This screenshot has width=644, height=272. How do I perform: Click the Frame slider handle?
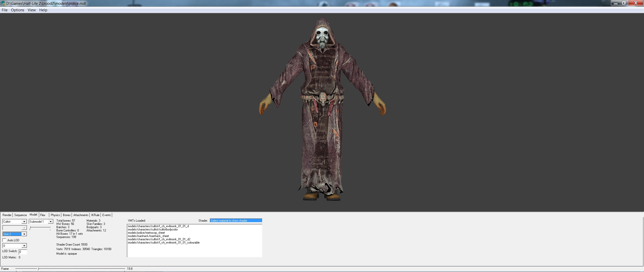coord(38,269)
